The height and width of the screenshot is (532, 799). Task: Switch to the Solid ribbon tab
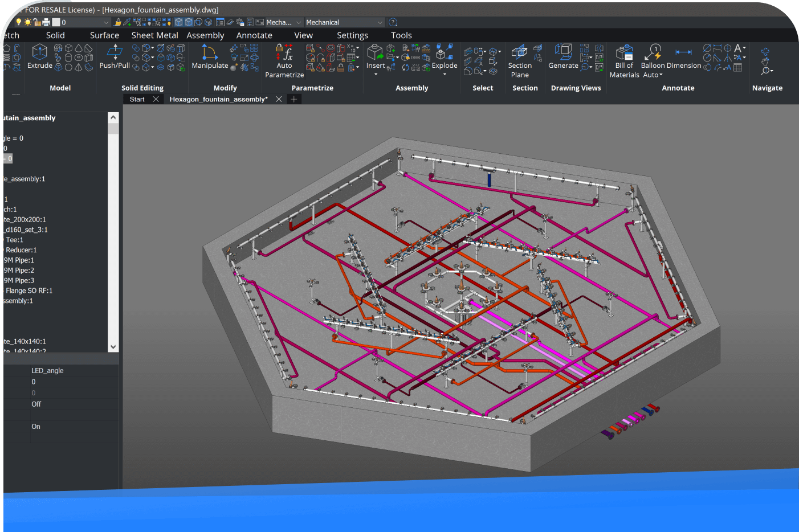point(55,35)
